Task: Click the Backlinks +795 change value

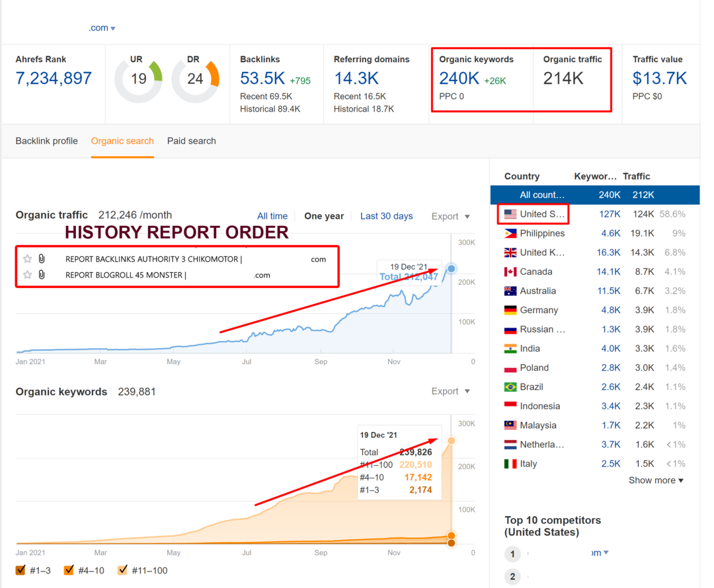Action: [x=300, y=81]
